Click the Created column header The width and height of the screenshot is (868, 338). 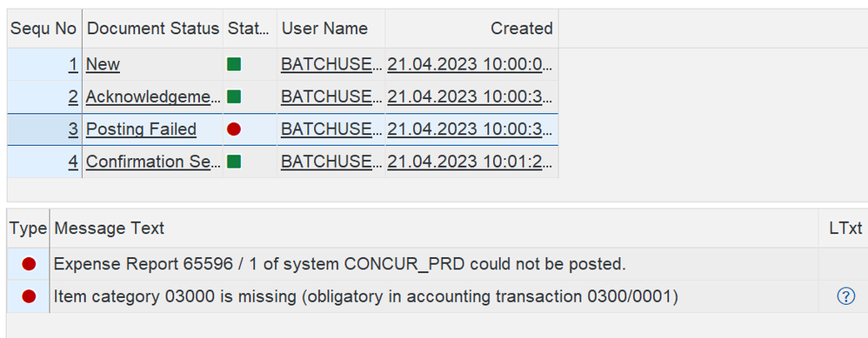point(471,29)
